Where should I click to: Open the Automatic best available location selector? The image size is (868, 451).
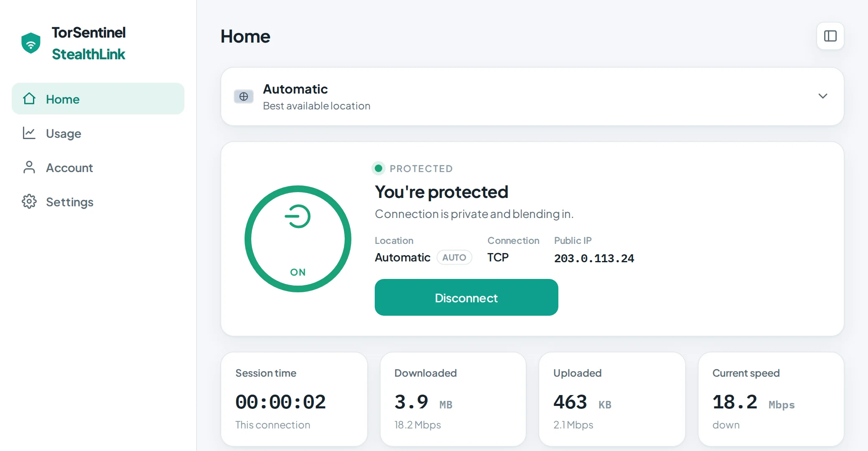pyautogui.click(x=532, y=96)
